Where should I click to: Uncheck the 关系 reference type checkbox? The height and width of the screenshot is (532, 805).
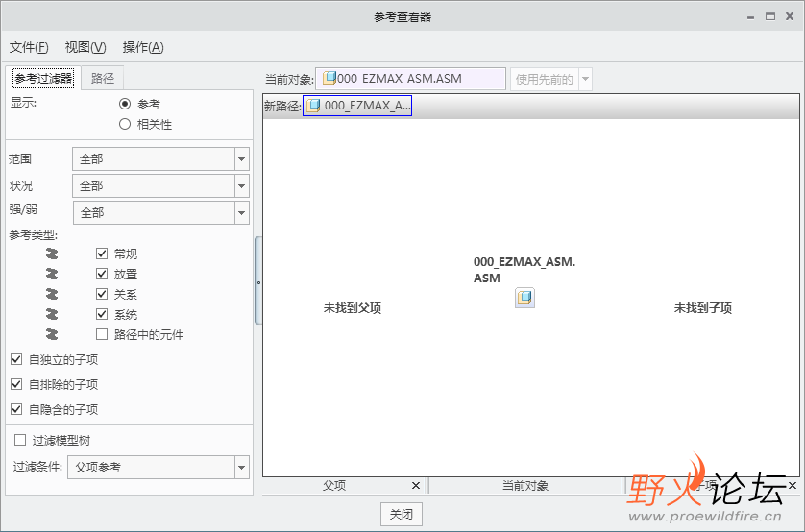(x=102, y=294)
